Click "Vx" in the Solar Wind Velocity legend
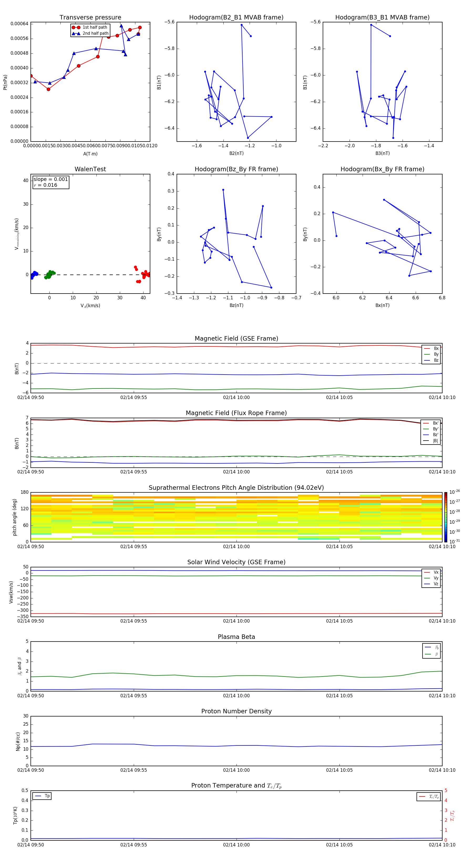The width and height of the screenshot is (473, 868). (x=436, y=573)
